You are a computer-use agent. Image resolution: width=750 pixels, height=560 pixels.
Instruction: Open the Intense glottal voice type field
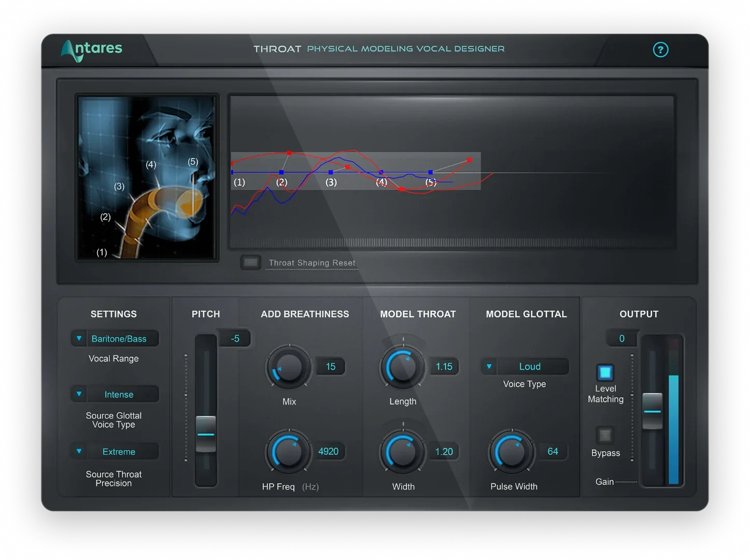click(x=122, y=394)
